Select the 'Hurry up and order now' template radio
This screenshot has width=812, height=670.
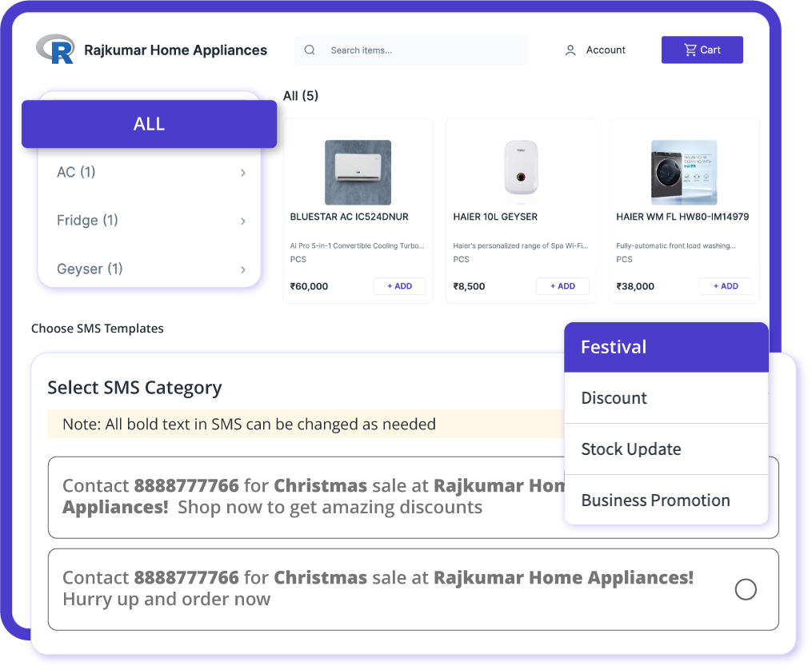(746, 589)
